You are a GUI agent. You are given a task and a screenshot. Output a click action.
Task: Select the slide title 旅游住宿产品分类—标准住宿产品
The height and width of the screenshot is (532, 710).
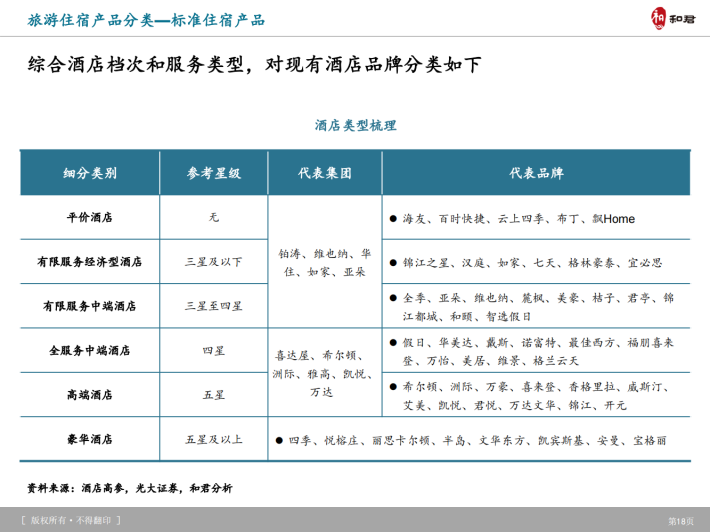coord(146,20)
